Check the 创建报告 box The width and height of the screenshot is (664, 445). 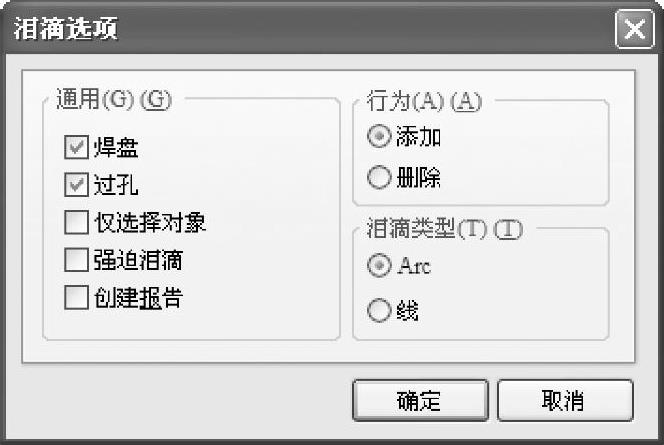click(x=76, y=297)
